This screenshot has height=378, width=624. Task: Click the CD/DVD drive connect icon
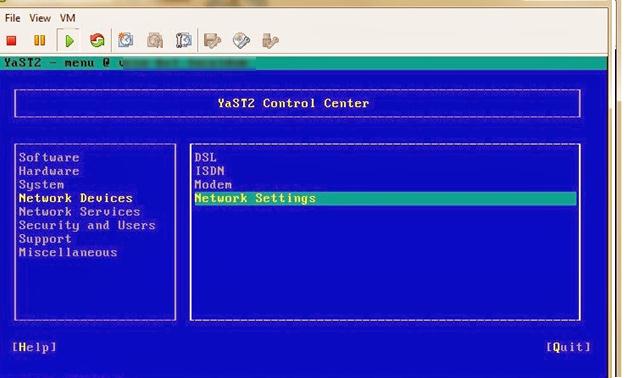coord(241,40)
